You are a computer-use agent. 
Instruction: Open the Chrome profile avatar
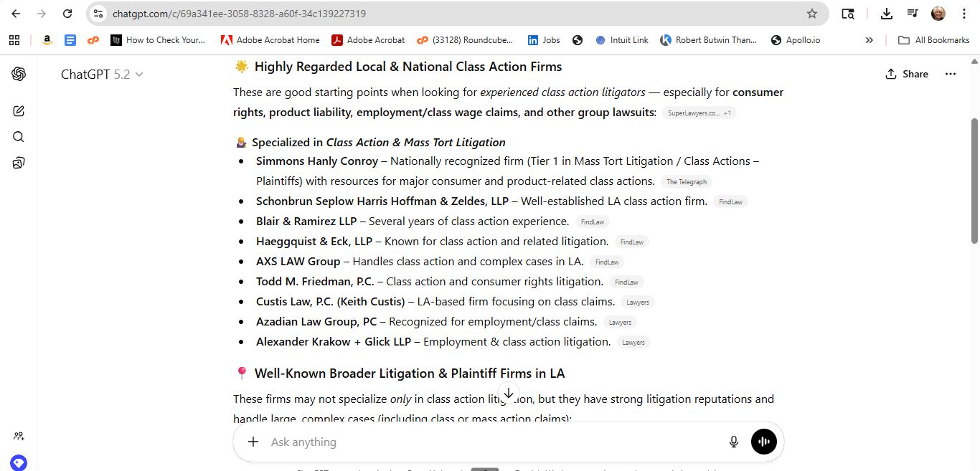tap(938, 14)
